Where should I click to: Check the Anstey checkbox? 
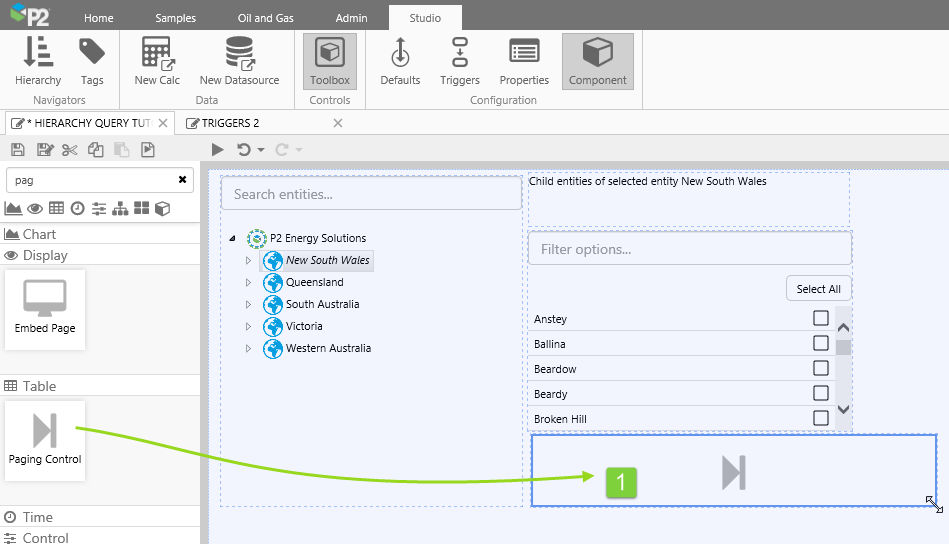pyautogui.click(x=821, y=318)
